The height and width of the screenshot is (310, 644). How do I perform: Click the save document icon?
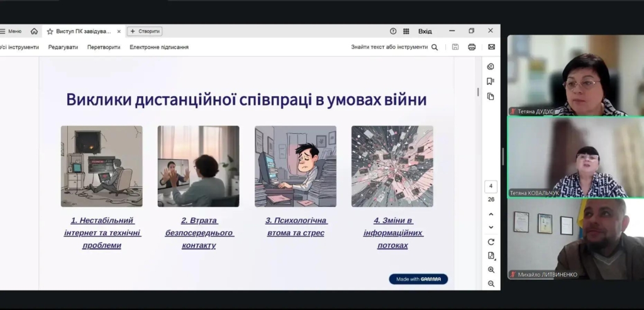pyautogui.click(x=455, y=47)
